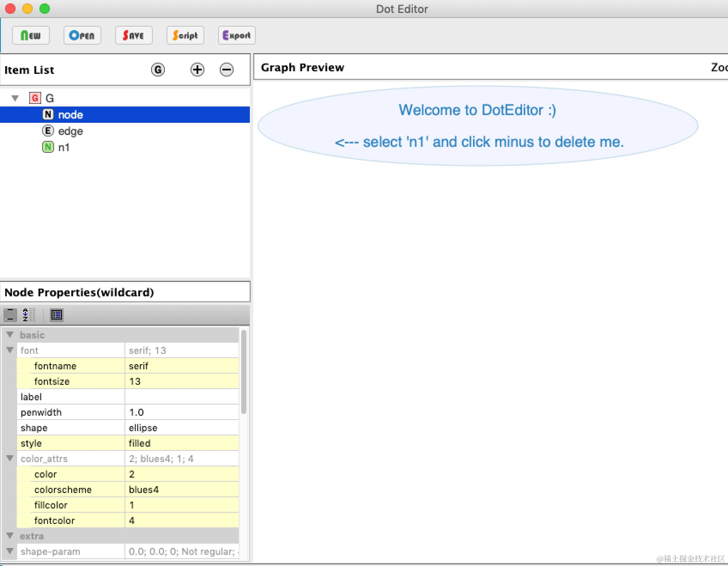Maximize the Dot Editor window

coord(45,9)
